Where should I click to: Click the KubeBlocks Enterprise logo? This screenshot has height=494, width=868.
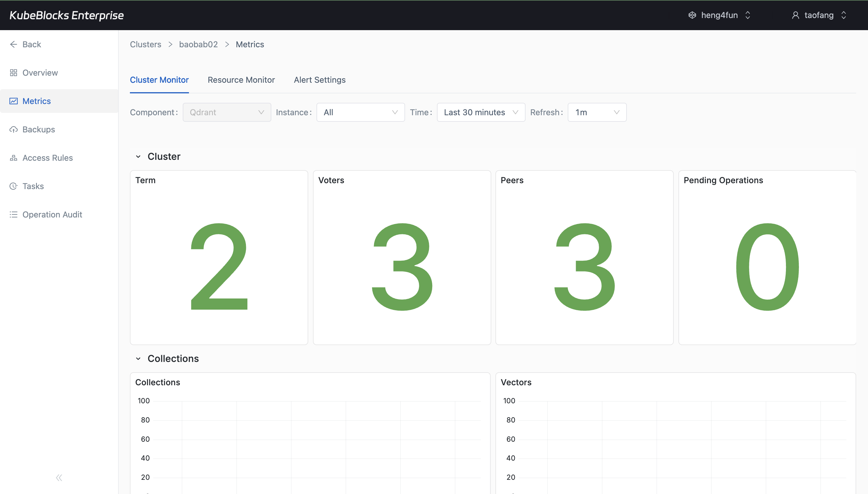point(66,15)
